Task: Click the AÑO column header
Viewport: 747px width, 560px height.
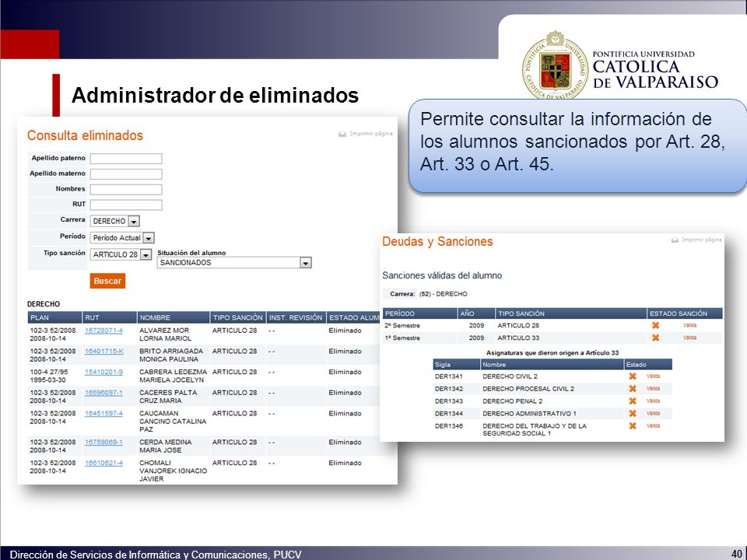Action: point(476,313)
